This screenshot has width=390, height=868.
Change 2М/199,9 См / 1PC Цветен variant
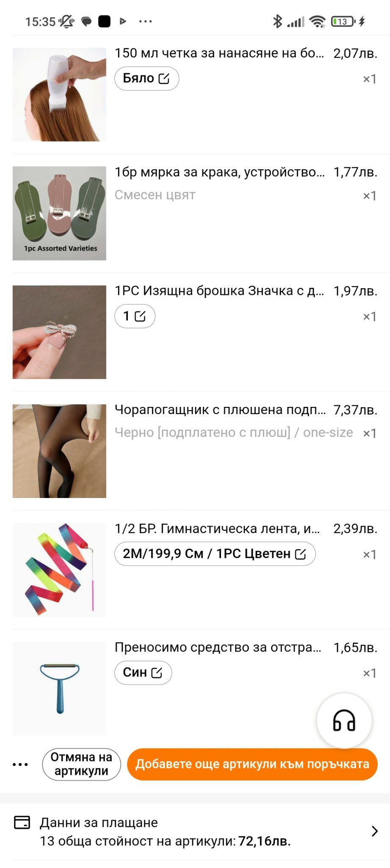click(x=215, y=554)
